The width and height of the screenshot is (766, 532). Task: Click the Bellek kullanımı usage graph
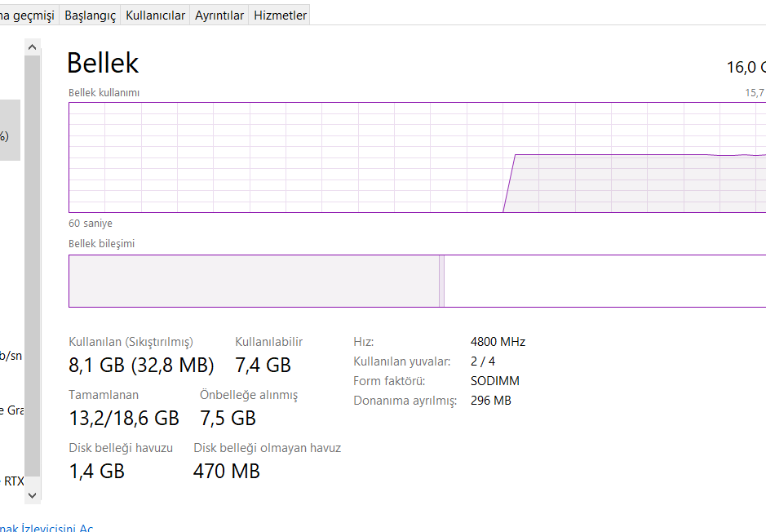tap(417, 157)
